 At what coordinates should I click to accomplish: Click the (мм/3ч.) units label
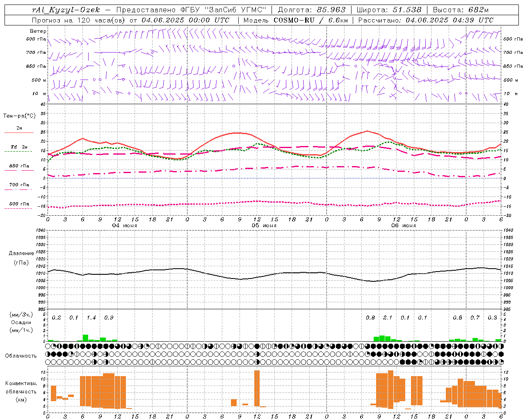click(x=21, y=315)
